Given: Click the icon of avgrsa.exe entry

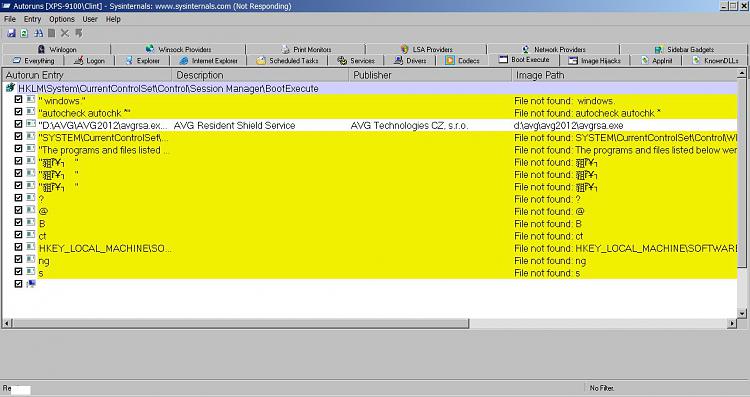Looking at the screenshot, I should click(31, 124).
